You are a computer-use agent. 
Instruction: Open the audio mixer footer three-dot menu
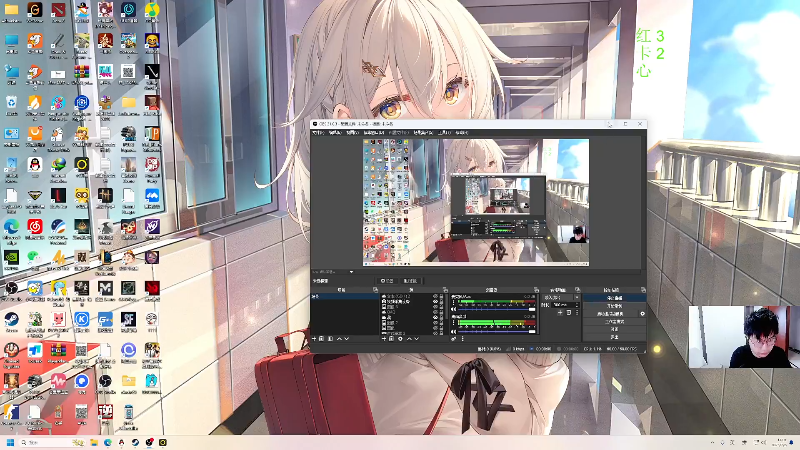pos(463,339)
